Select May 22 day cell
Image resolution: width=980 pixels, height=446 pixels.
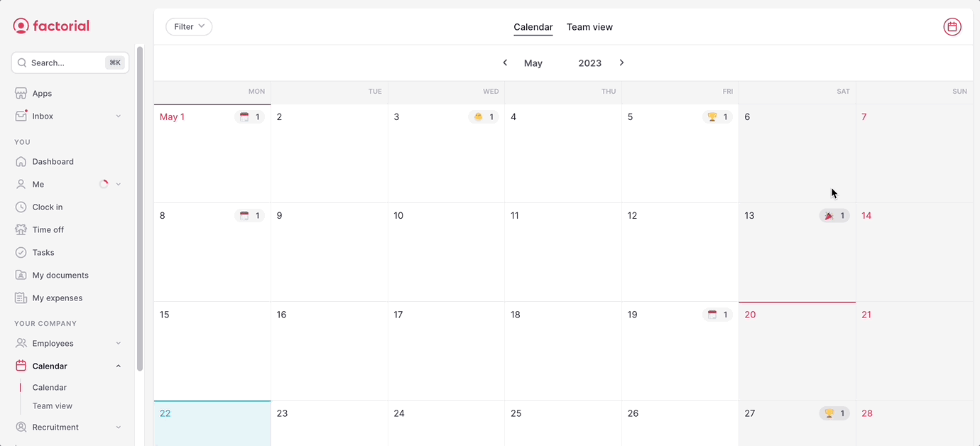(212, 423)
